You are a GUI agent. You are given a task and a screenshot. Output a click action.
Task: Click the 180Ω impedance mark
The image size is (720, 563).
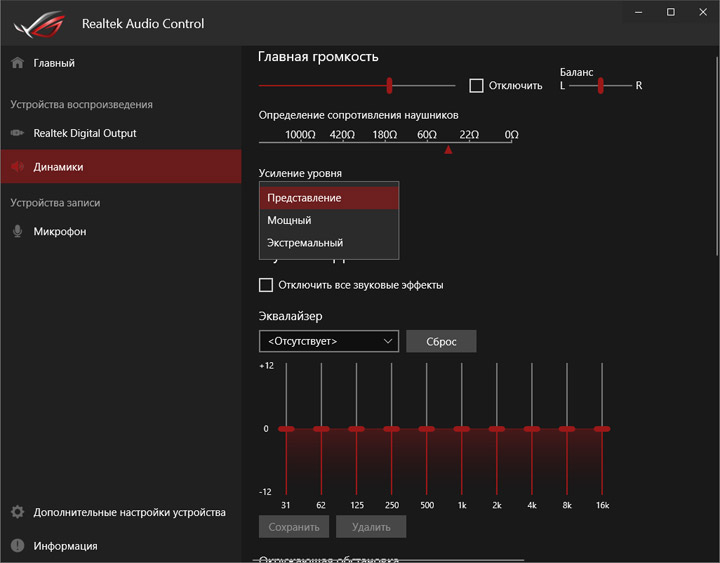385,135
